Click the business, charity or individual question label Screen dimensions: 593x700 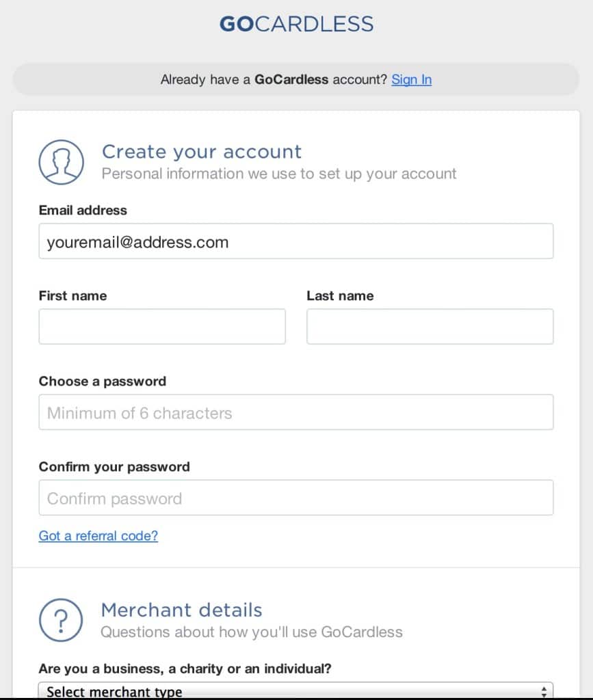(185, 668)
